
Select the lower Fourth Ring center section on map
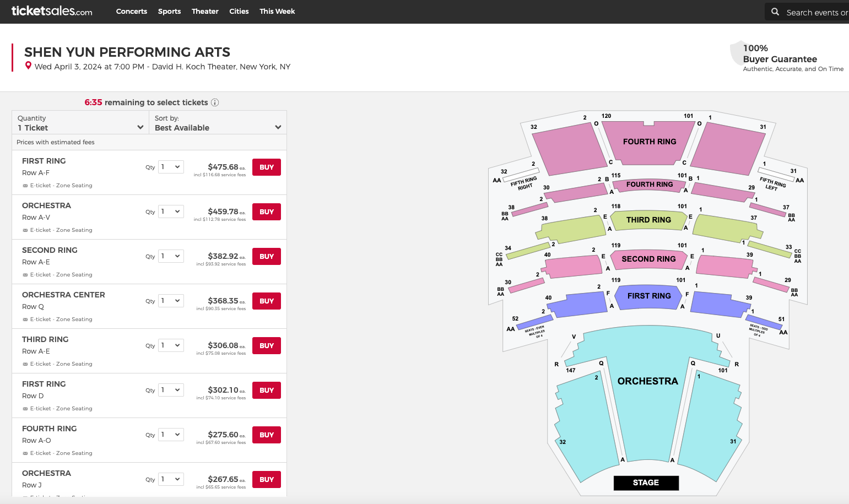point(649,185)
